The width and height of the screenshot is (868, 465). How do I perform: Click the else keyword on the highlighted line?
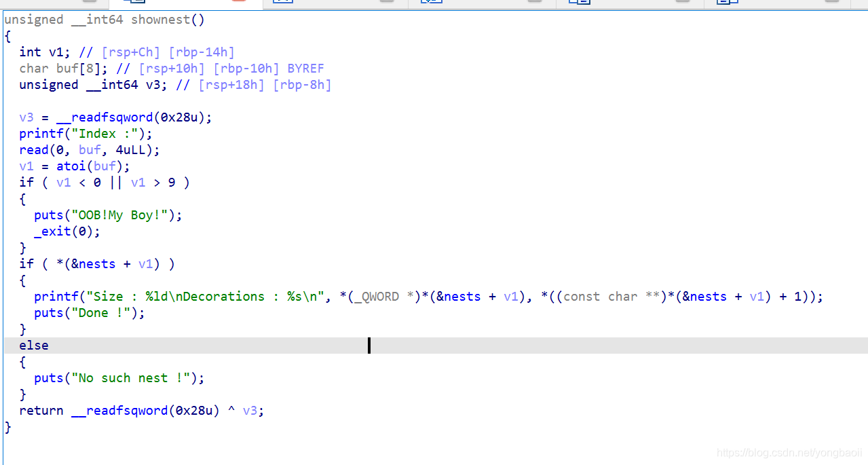[x=34, y=346]
